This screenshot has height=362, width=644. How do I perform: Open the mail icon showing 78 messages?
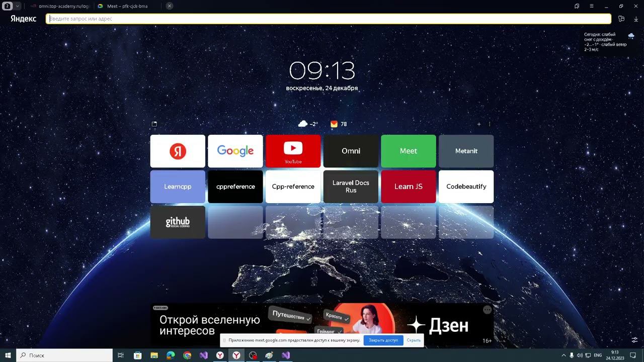pos(339,124)
